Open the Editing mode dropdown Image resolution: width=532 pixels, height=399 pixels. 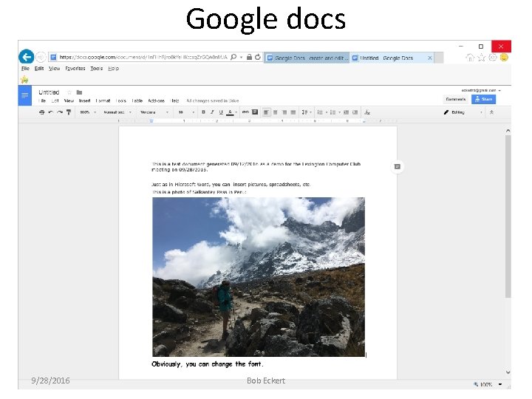pyautogui.click(x=463, y=112)
